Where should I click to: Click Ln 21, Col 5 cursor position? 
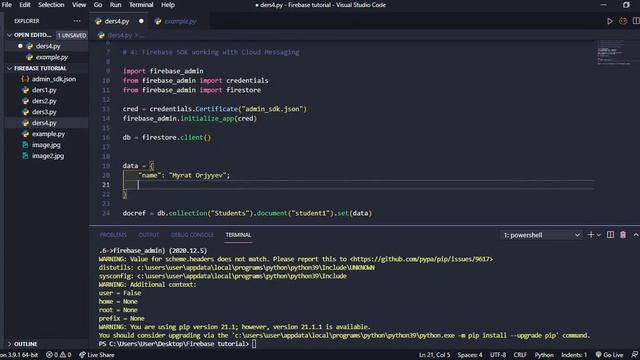coord(434,355)
